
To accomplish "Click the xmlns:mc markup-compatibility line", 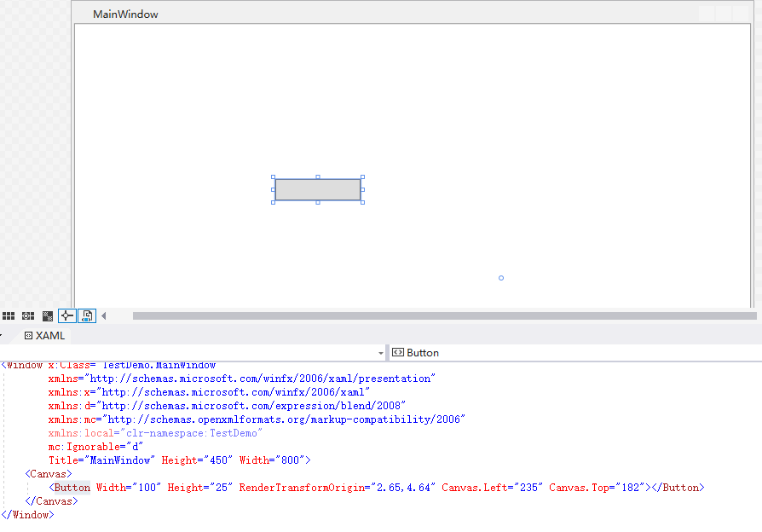I will 257,419.
